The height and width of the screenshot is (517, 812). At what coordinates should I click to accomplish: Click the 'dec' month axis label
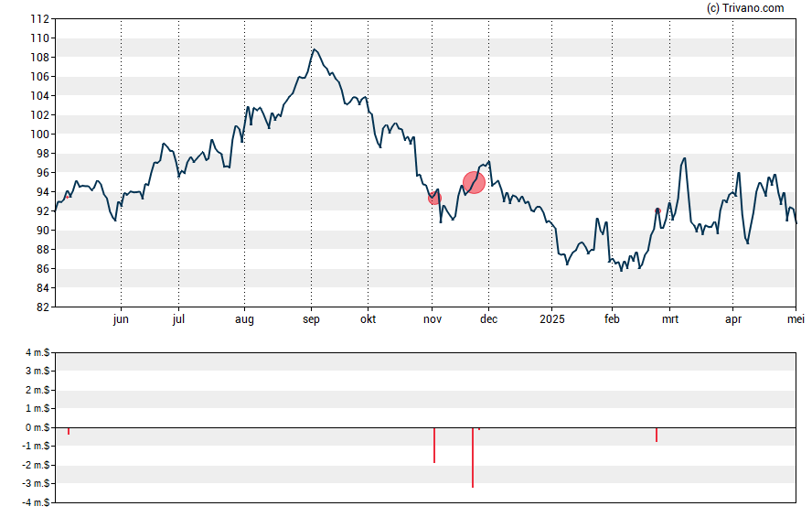point(489,319)
